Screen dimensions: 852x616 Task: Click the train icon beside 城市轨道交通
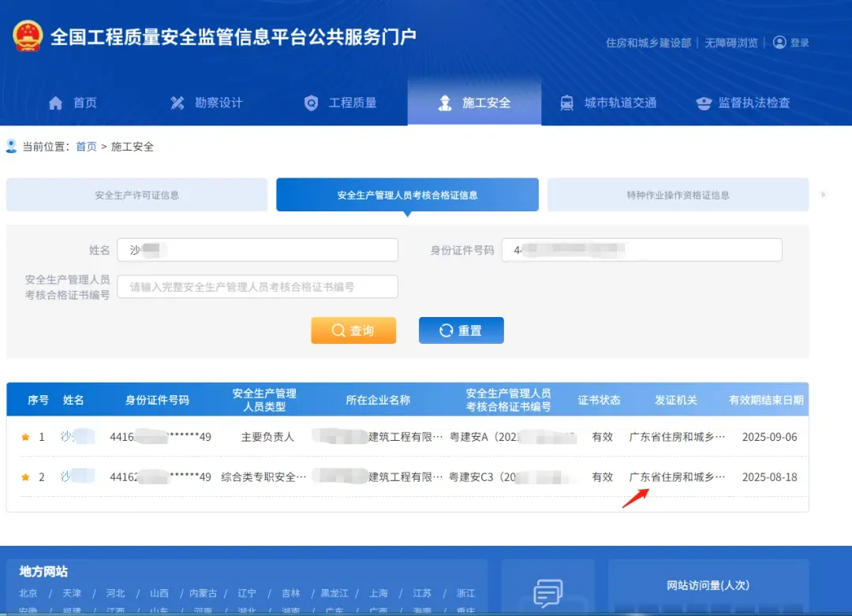tap(566, 103)
